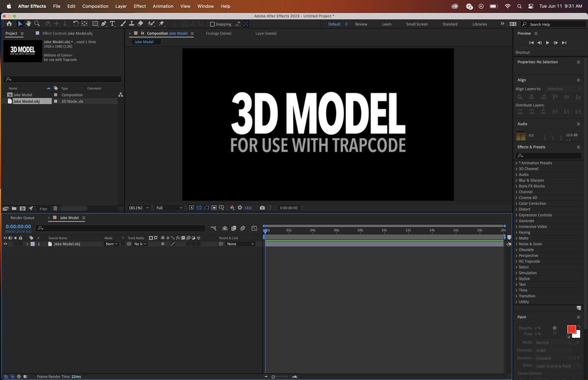Select the Eraser tool
Screen dimensions: 588x380
(x=140, y=24)
